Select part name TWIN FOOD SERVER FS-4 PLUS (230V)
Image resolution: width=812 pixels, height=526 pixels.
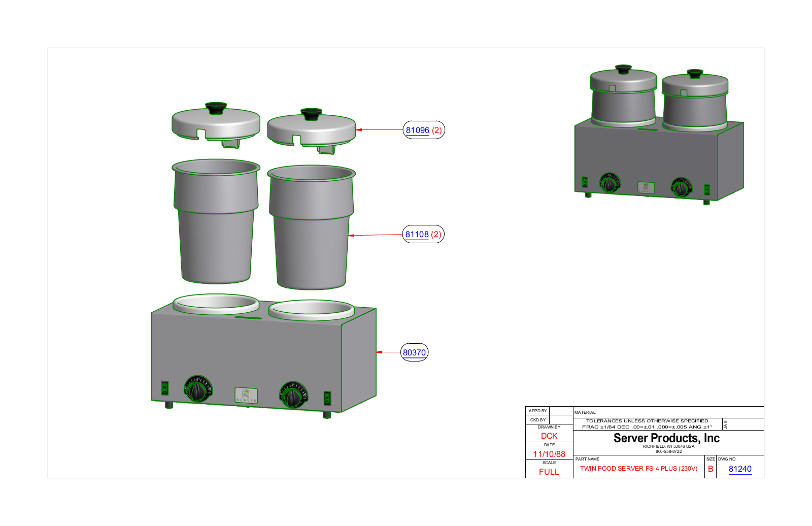coord(639,469)
